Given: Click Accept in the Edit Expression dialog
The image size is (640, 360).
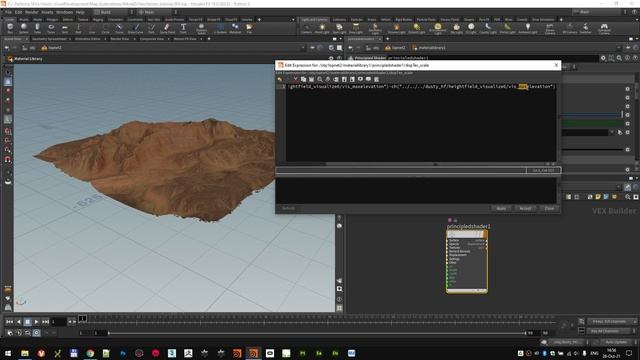Looking at the screenshot, I should coord(525,208).
